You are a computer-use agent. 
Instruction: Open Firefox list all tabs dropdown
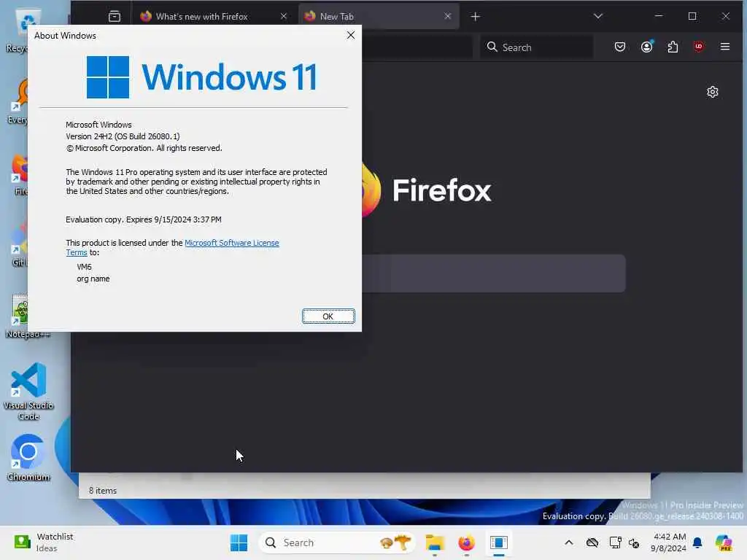coord(598,16)
